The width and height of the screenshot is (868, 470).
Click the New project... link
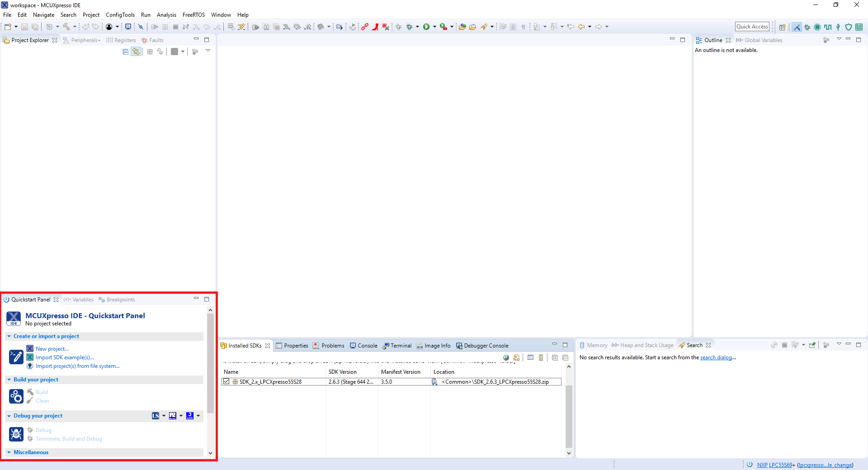(52, 349)
